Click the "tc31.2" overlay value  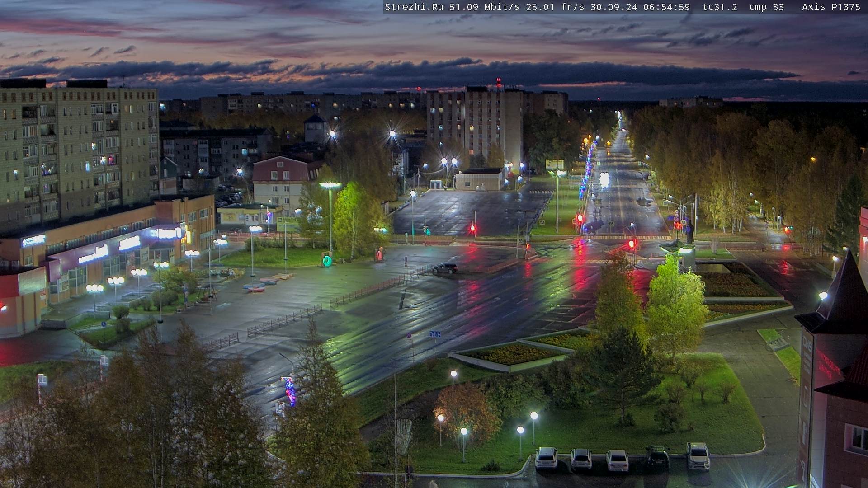[720, 7]
